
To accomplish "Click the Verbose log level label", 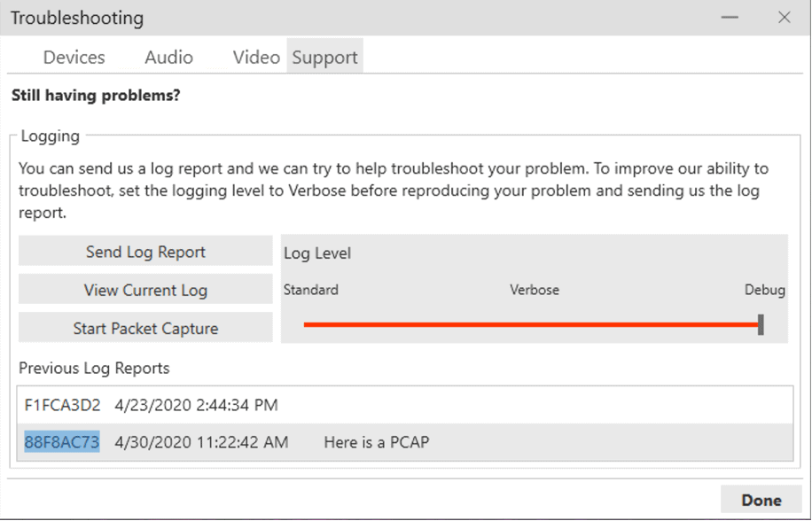I will click(535, 290).
